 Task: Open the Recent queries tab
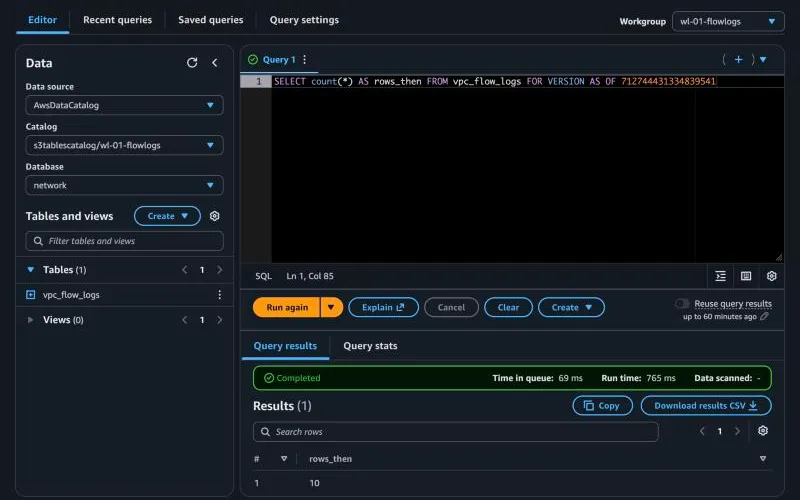pos(117,20)
